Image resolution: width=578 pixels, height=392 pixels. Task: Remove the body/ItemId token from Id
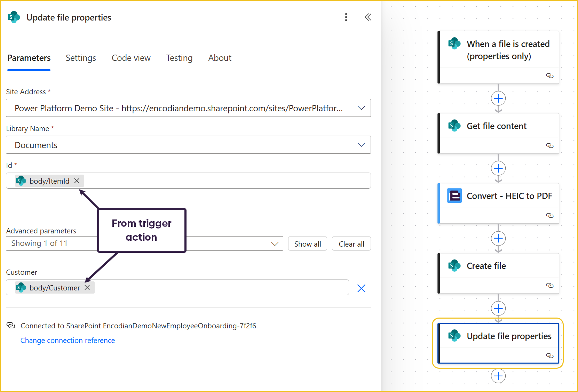pos(77,181)
